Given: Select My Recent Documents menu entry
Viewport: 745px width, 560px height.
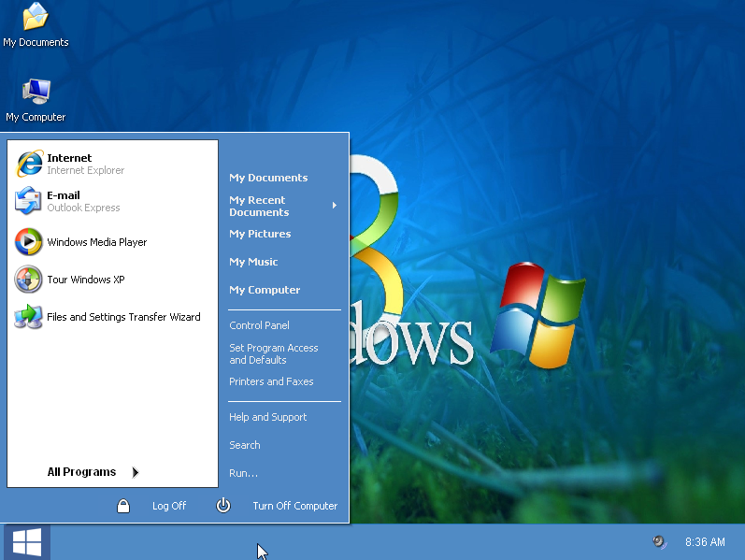Looking at the screenshot, I should pos(259,206).
